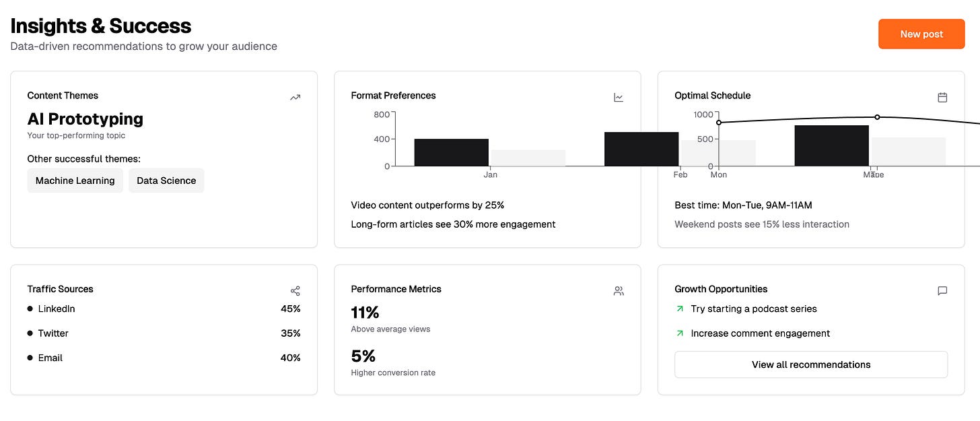Click the Growth Opportunities card title

(x=721, y=288)
